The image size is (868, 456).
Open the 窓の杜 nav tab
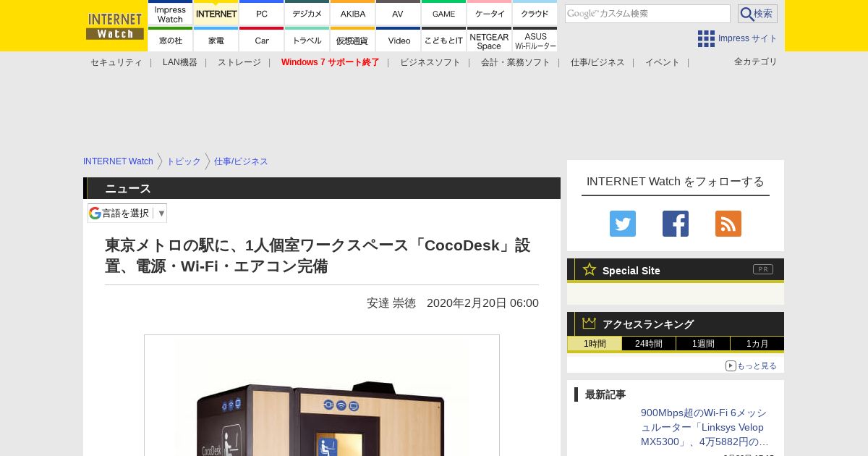coord(170,39)
